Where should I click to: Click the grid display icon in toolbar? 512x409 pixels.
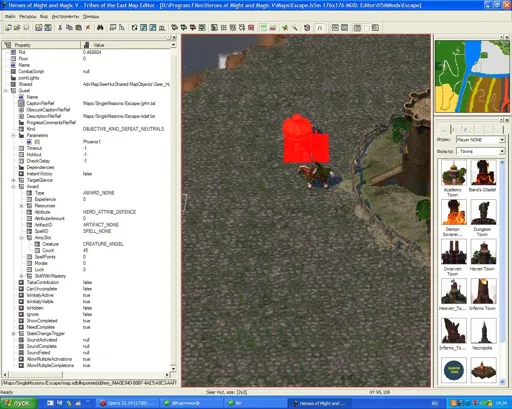coord(224,28)
